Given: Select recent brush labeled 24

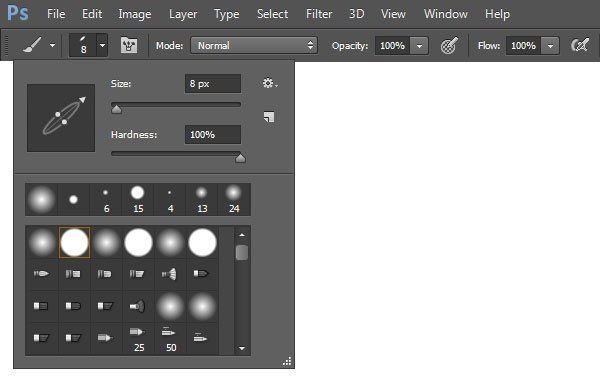Looking at the screenshot, I should pos(234,199).
